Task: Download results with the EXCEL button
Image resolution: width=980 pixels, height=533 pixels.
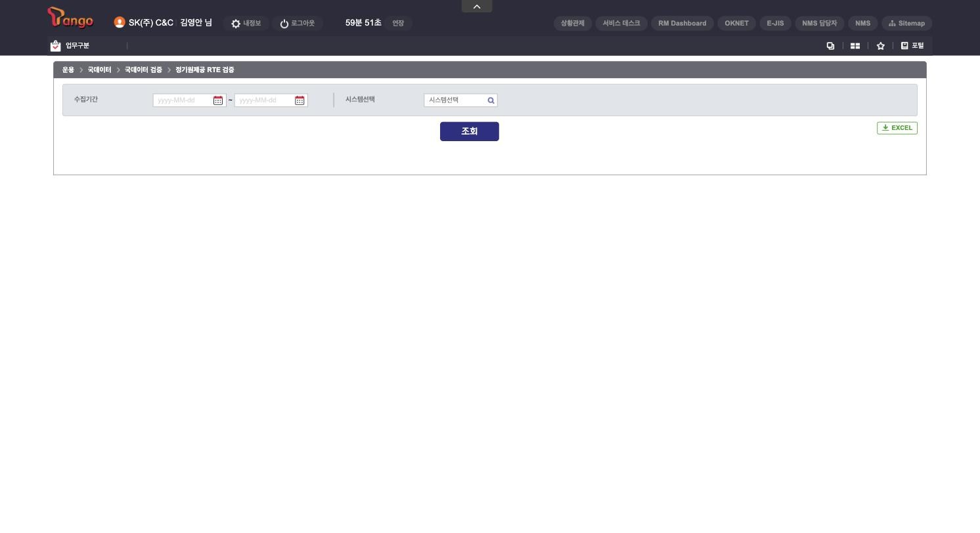Action: (x=897, y=128)
